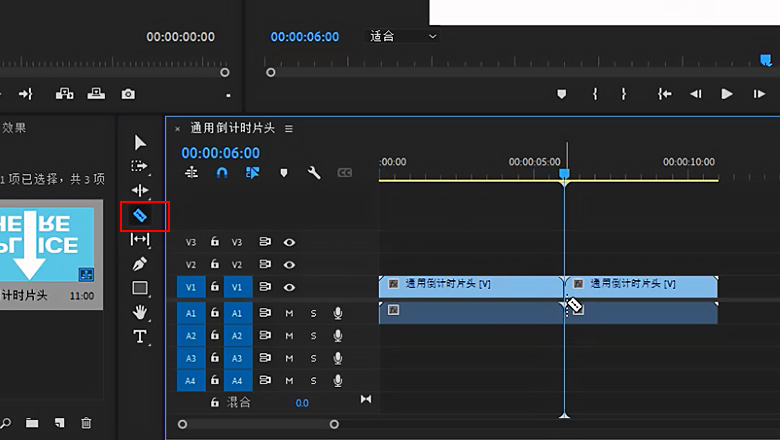Toggle timeline Snap magnet
Screen dimensions: 780x440
pyautogui.click(x=222, y=173)
